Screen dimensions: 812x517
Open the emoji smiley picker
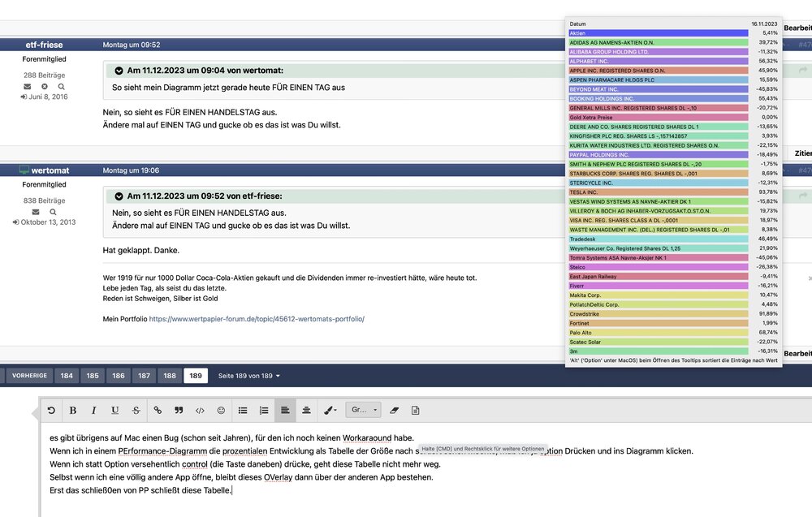click(221, 411)
